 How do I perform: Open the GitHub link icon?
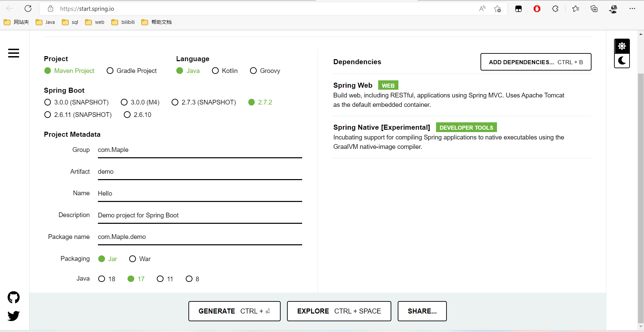13,297
